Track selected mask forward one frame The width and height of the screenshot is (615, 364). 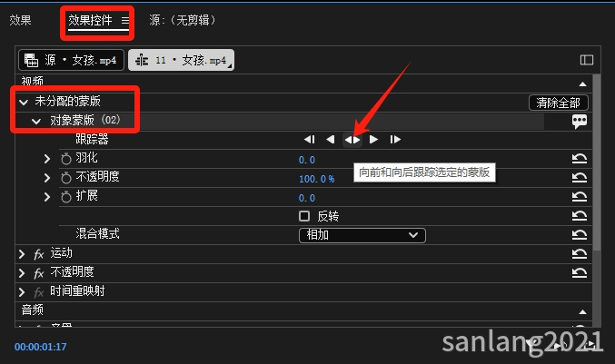click(x=395, y=140)
